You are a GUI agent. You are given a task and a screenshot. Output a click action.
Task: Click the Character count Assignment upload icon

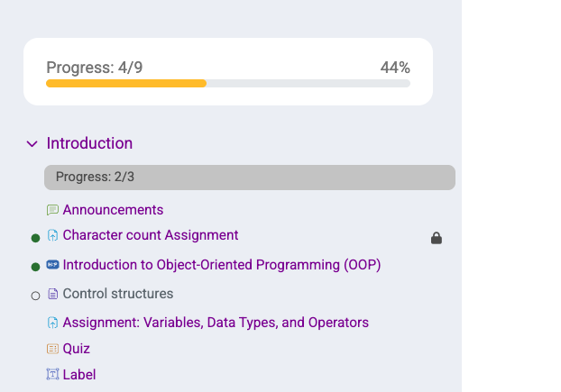point(52,235)
